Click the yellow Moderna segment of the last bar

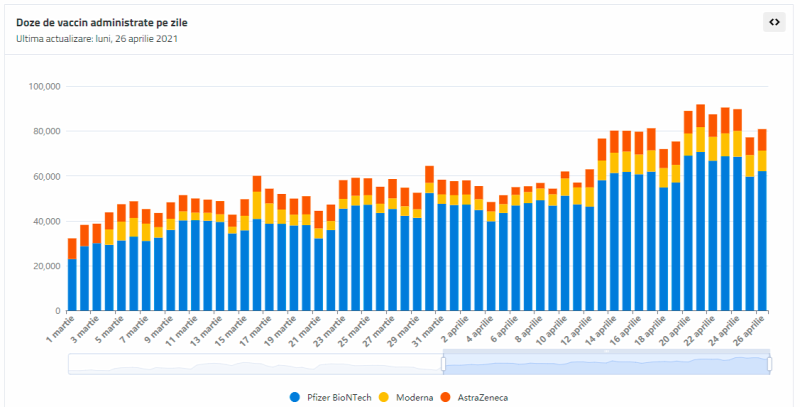click(x=762, y=161)
